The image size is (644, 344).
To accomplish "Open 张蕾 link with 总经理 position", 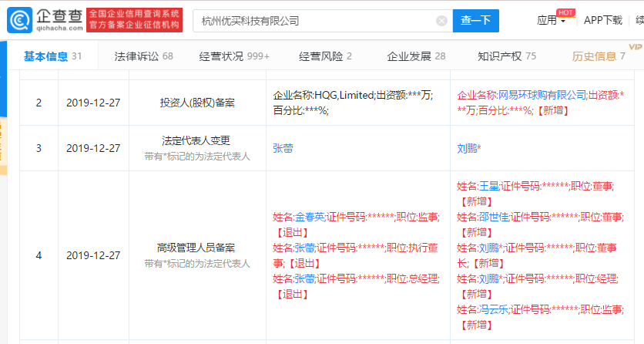I will (x=305, y=278).
